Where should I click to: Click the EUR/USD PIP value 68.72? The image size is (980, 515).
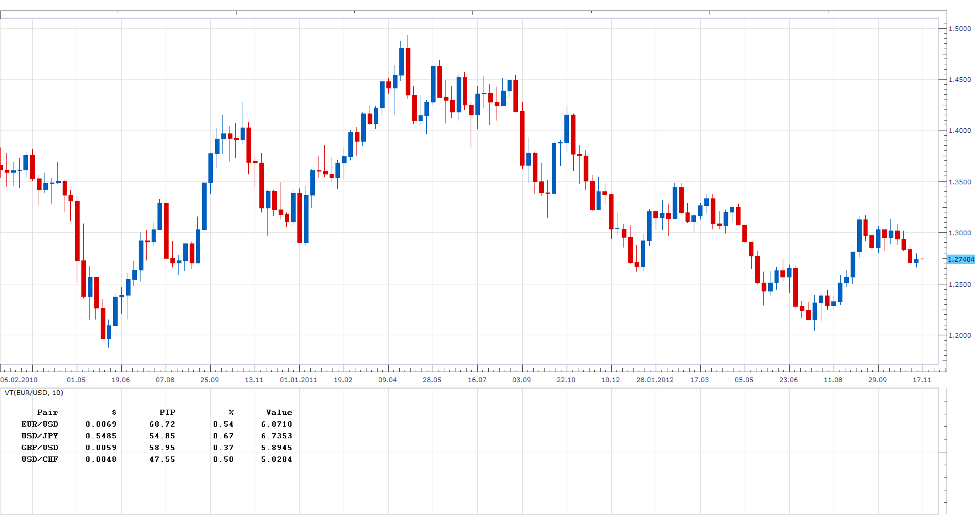tap(162, 424)
